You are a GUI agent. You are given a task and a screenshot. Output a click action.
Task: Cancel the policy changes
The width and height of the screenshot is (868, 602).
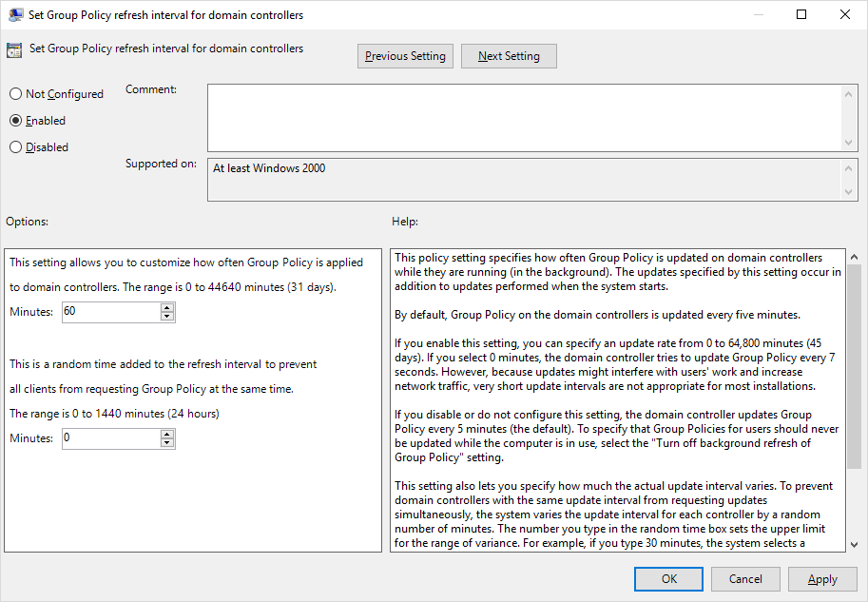(x=745, y=578)
